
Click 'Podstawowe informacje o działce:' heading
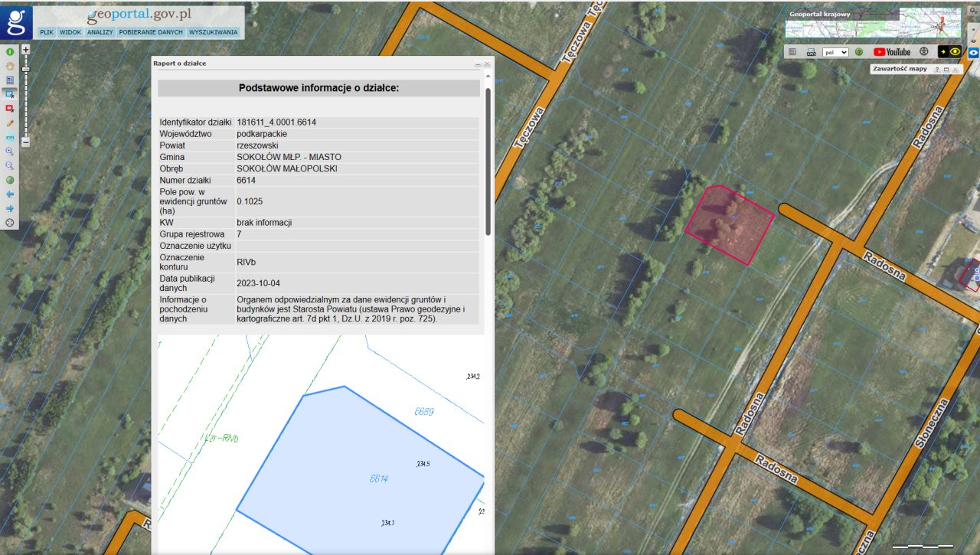[x=318, y=88]
